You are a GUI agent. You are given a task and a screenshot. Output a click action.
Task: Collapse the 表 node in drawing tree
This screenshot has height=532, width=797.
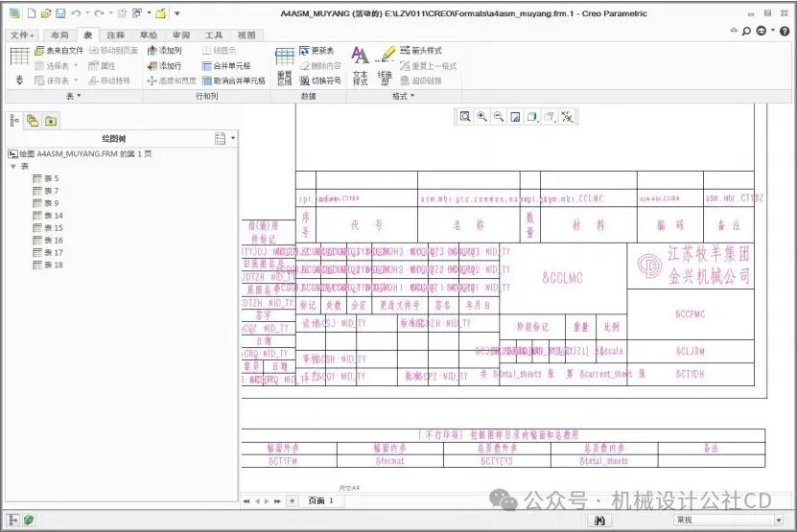point(13,167)
